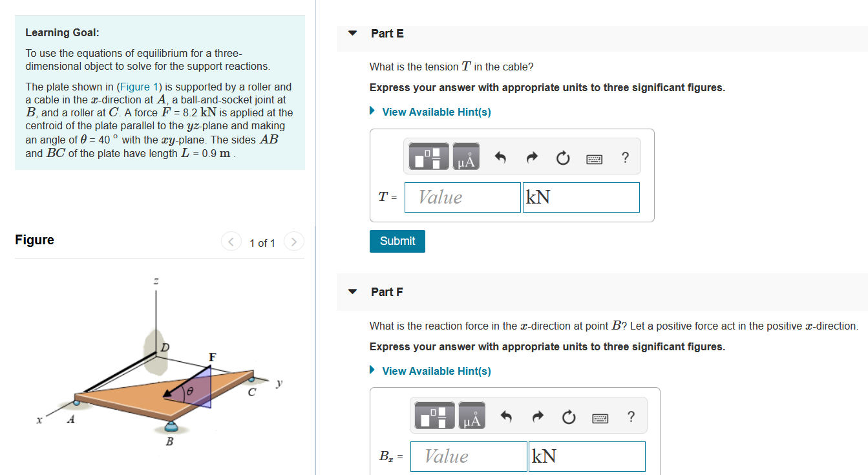Open keyboard shortcuts in Part F toolbar
The image size is (868, 475).
tap(600, 417)
